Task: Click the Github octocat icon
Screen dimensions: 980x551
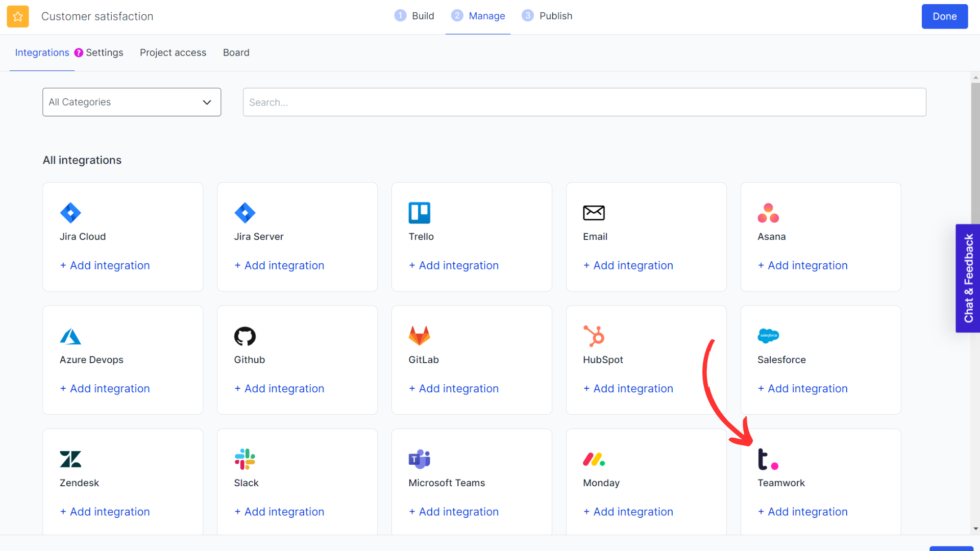Action: click(244, 336)
